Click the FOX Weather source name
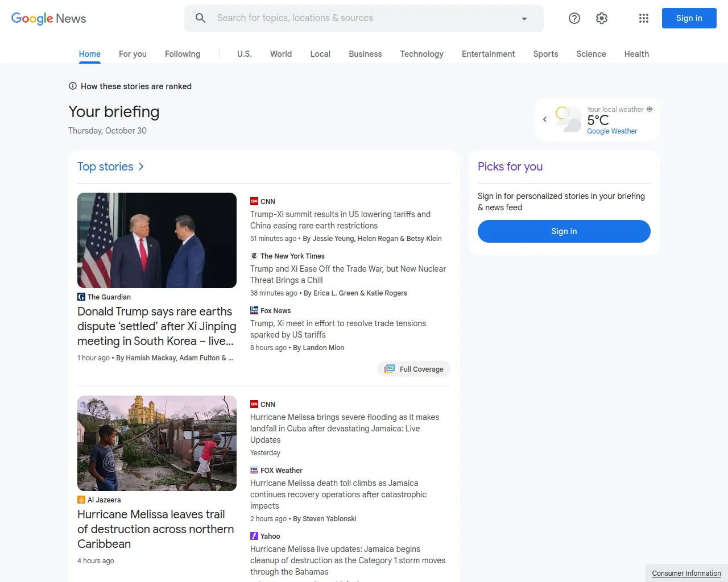The width and height of the screenshot is (728, 582). (x=282, y=470)
